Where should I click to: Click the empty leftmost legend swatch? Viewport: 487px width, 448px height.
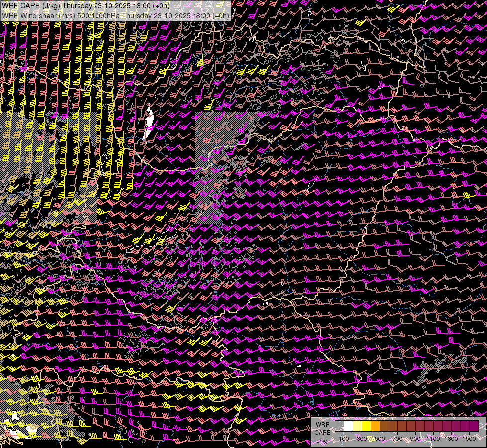point(339,426)
